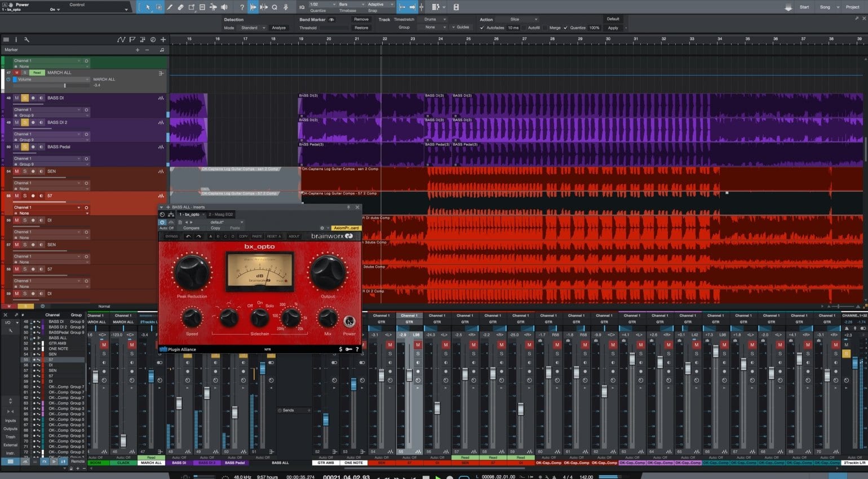868x479 pixels.
Task: Click ABOUT in bx_opto
Action: (294, 236)
